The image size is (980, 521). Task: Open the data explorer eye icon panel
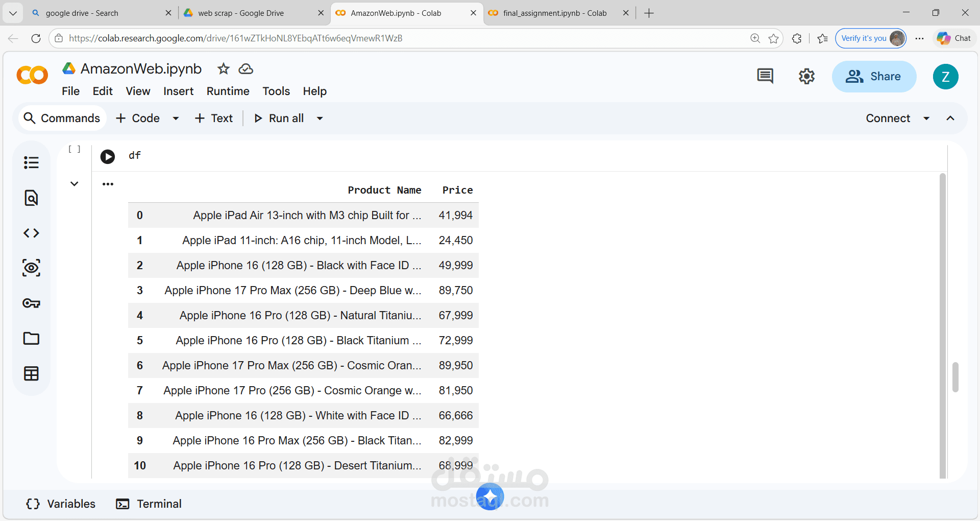point(31,268)
